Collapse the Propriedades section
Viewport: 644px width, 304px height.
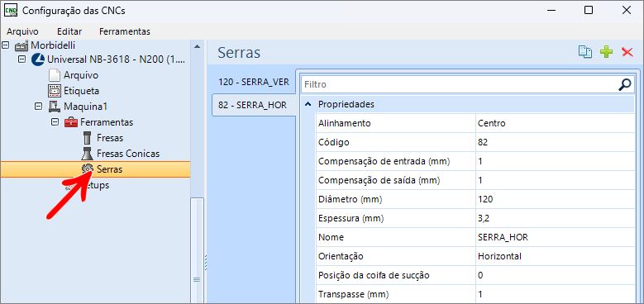coord(308,105)
